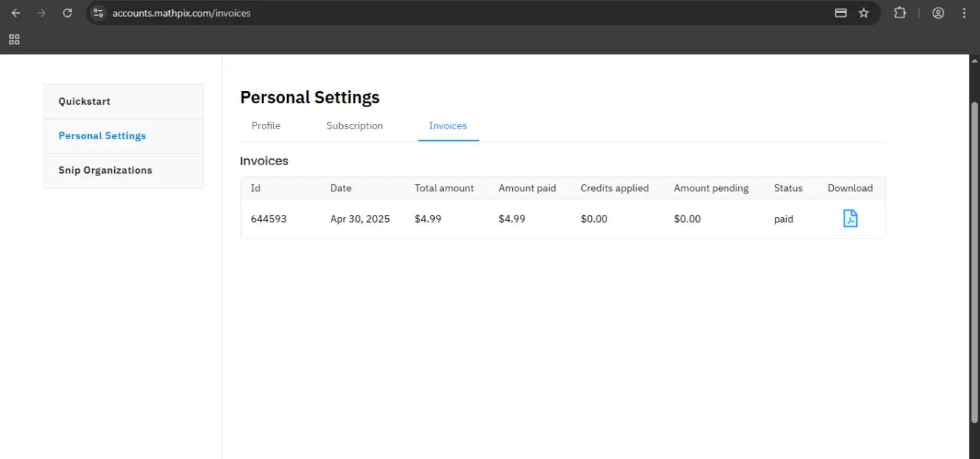Open the payment methods card icon

click(x=841, y=13)
